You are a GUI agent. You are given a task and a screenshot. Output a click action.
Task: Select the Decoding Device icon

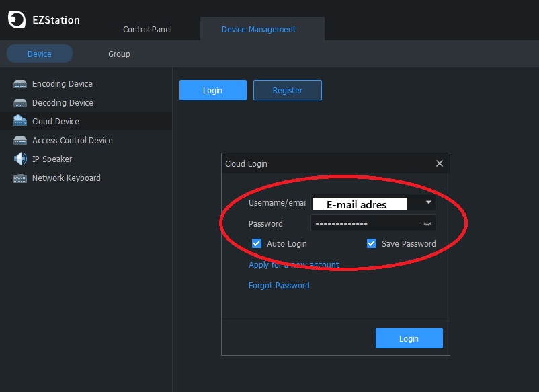coord(20,103)
